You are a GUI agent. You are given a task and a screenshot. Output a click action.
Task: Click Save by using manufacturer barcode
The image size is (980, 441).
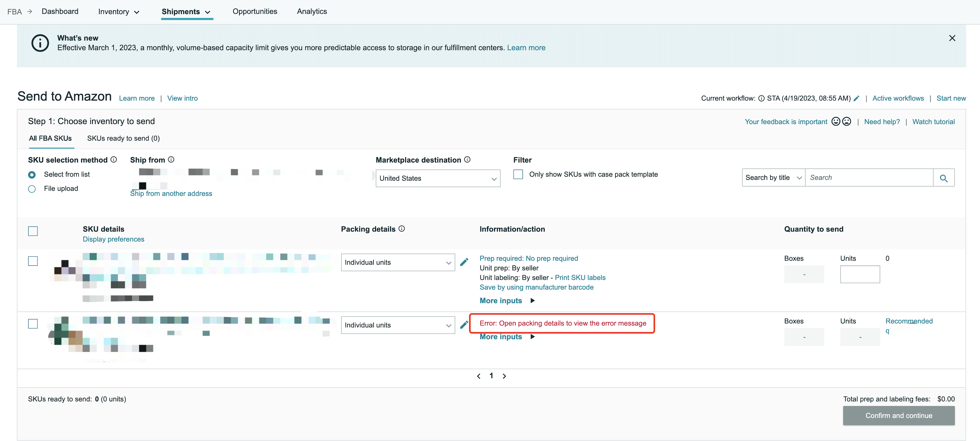click(x=536, y=287)
